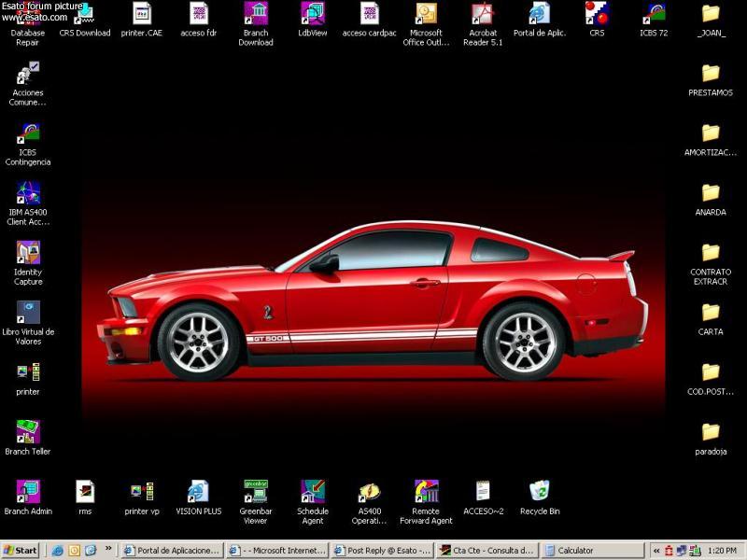Switch to Portal de Aplicaciones taskbar window
This screenshot has width=747, height=560.
(172, 551)
